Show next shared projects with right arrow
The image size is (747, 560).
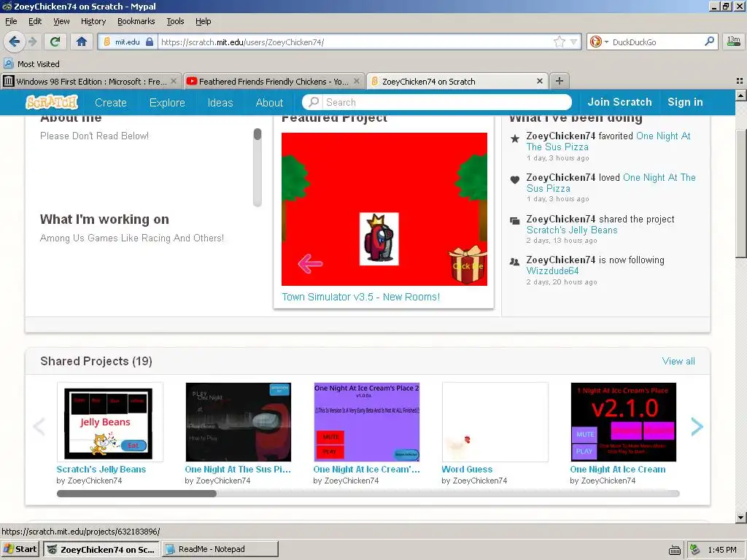[x=697, y=426]
